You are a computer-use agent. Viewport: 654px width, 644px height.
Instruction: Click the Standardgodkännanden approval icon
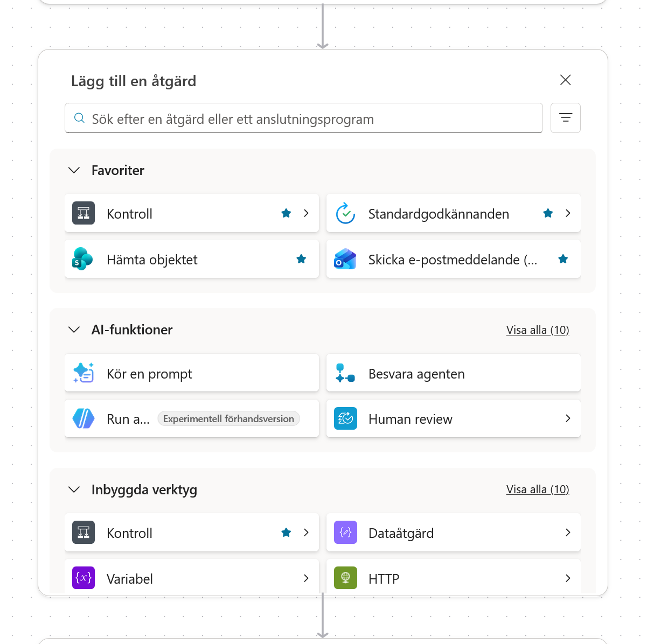345,213
